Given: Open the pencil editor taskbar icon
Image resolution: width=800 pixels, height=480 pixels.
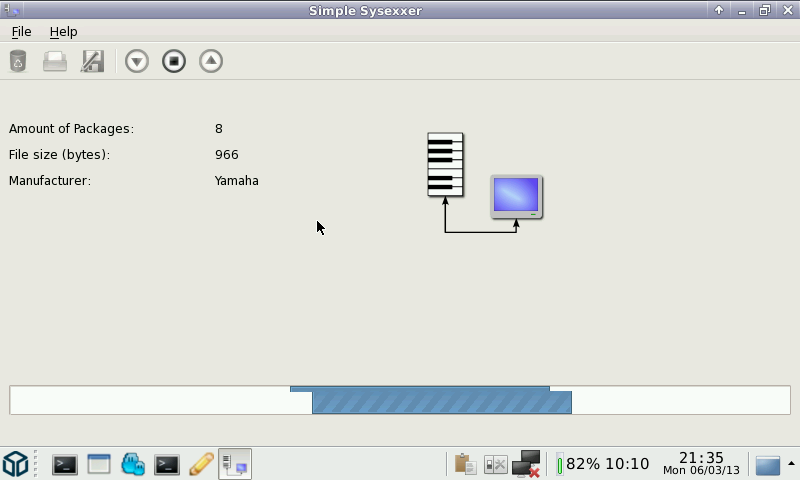Looking at the screenshot, I should (x=201, y=464).
